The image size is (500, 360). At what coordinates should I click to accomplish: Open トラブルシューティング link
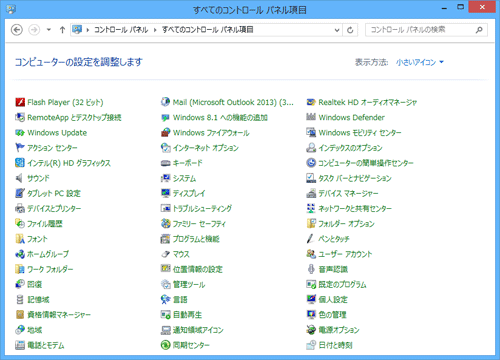point(202,209)
